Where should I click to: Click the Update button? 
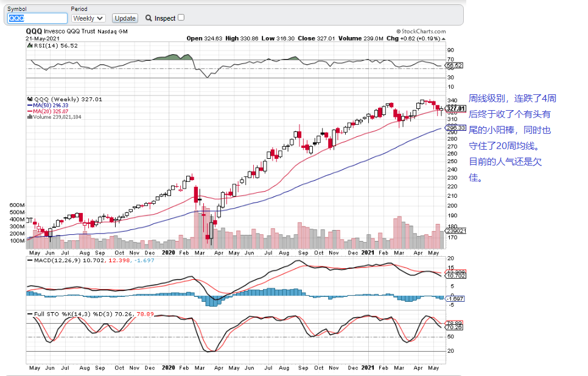pos(125,18)
